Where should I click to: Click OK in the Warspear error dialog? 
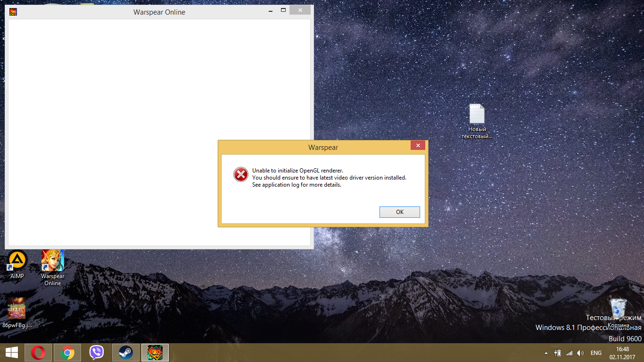point(399,212)
